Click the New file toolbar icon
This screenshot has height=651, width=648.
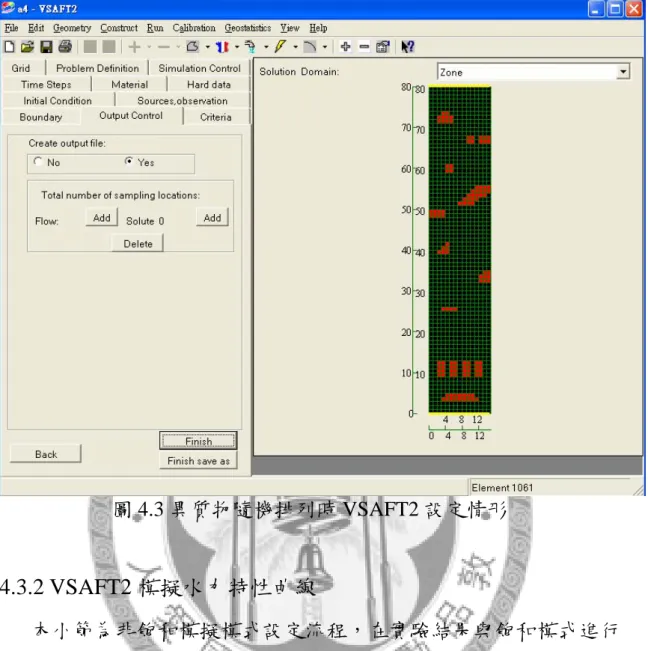click(9, 46)
